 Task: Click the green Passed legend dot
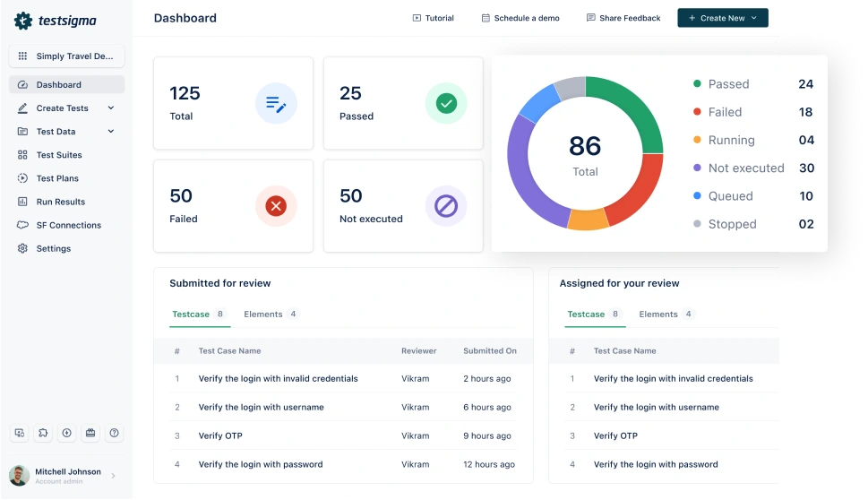point(697,84)
